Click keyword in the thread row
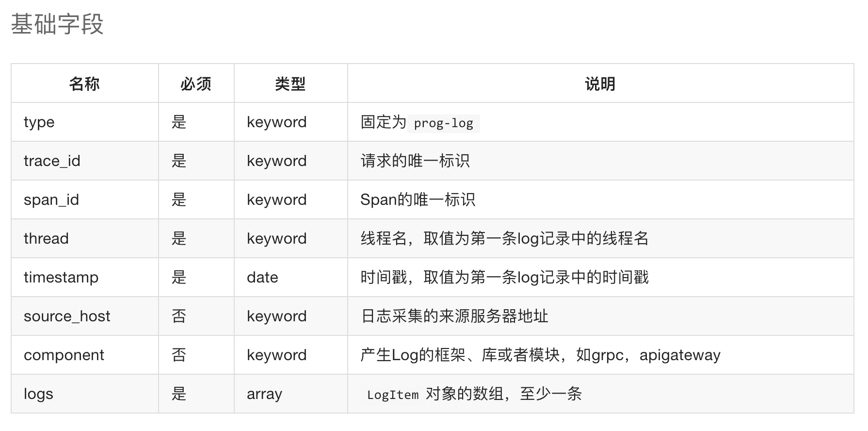The height and width of the screenshot is (431, 868). coord(277,238)
